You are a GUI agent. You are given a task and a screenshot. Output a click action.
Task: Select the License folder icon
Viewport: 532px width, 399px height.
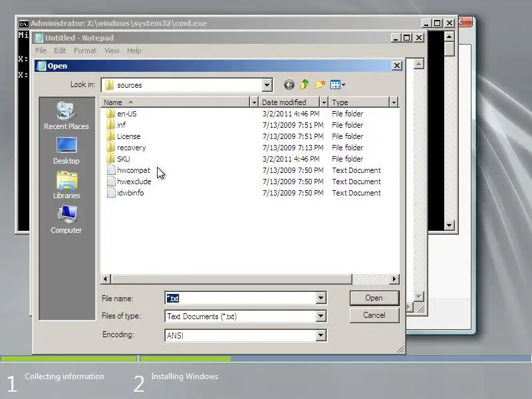click(x=110, y=136)
